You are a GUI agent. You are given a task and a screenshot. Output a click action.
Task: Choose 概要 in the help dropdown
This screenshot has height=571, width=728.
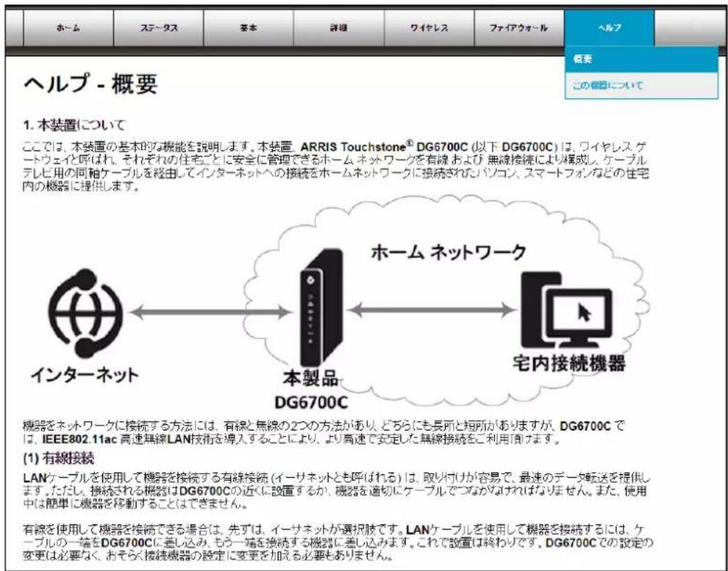pos(641,59)
